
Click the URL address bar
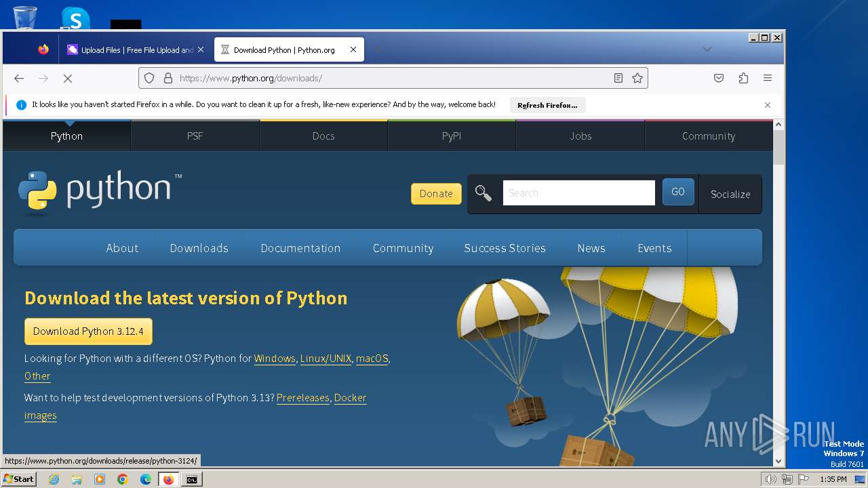point(393,78)
